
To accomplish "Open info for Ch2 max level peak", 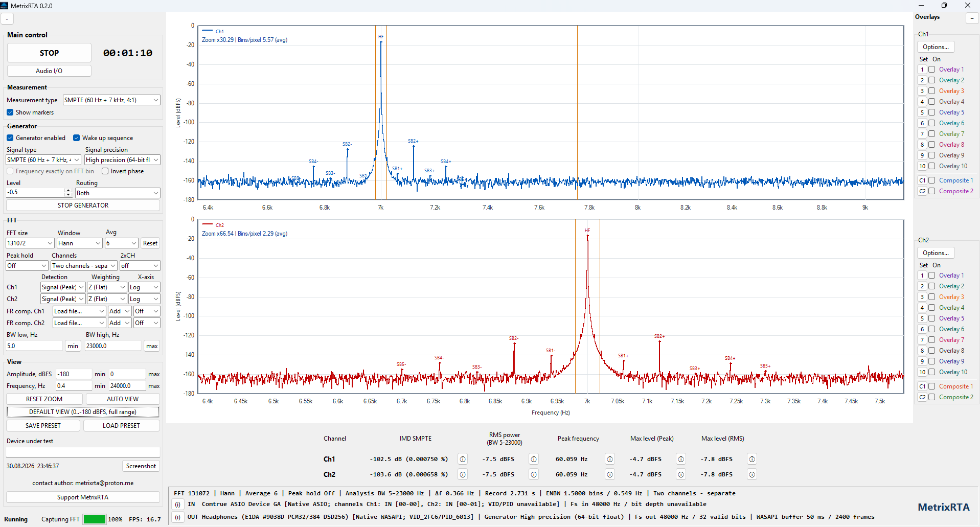I will (x=681, y=474).
